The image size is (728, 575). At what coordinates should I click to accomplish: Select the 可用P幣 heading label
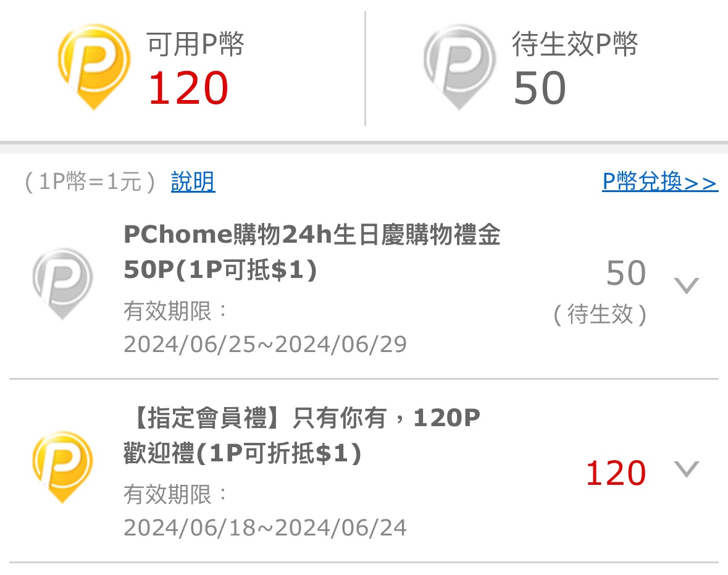coord(195,44)
